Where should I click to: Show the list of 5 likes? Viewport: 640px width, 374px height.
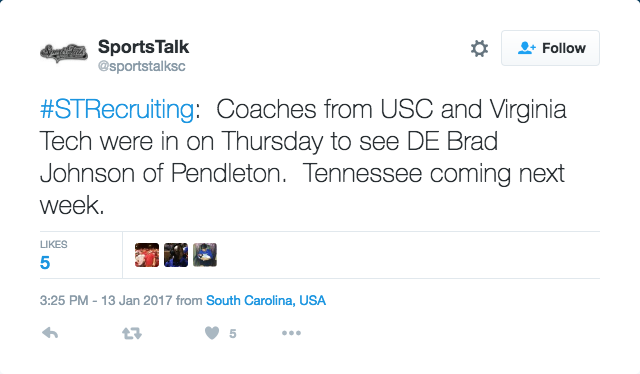coord(45,263)
